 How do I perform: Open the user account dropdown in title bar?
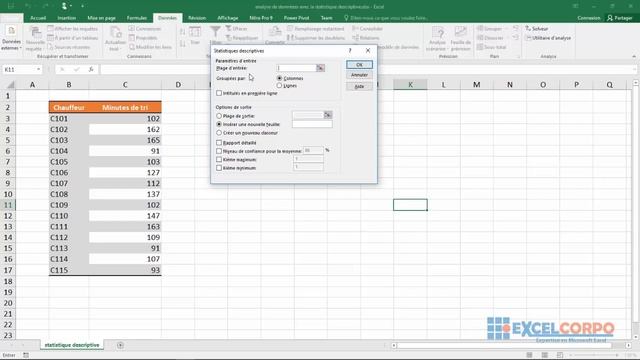tap(70, 6)
